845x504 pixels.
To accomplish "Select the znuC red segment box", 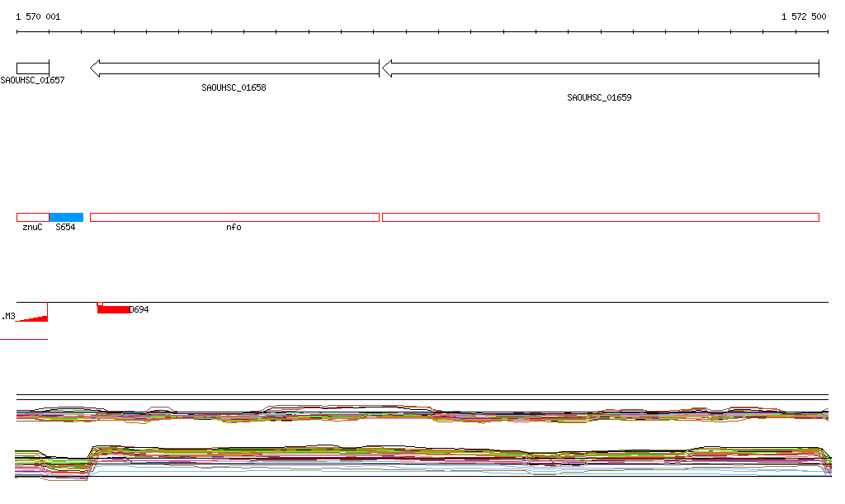I will click(x=33, y=218).
